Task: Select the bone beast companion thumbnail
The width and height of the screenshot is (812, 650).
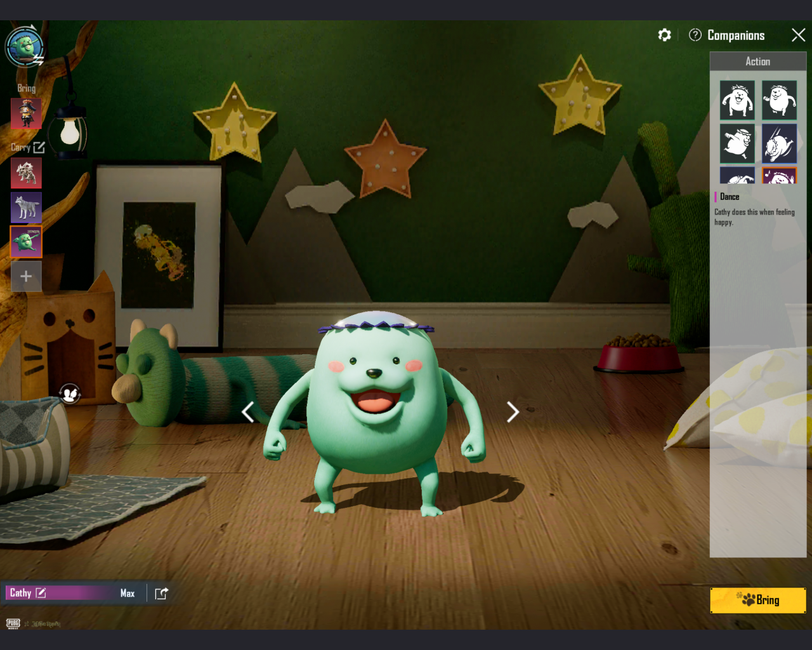Action: coord(26,173)
